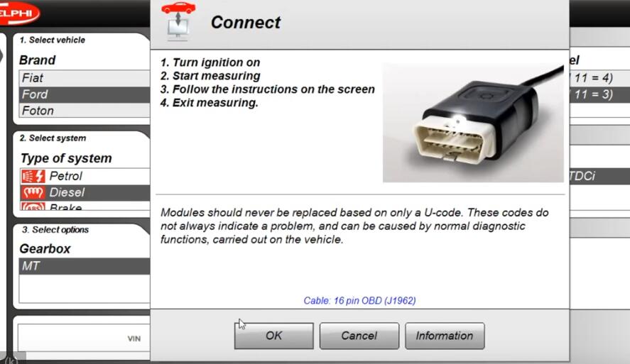Image resolution: width=630 pixels, height=364 pixels.
Task: Select the TDCi engine row behind dialog
Action: point(599,176)
